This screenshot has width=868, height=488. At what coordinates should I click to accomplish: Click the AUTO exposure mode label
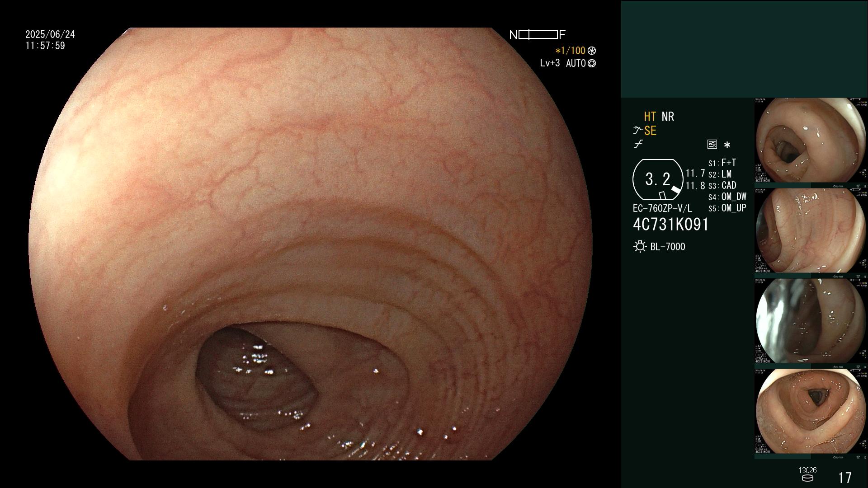click(576, 63)
